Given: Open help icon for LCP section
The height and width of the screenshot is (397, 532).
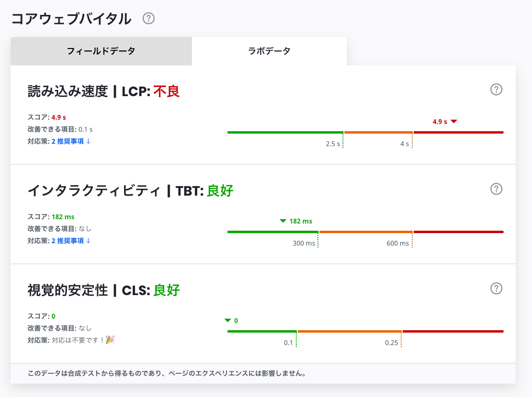Looking at the screenshot, I should tap(496, 89).
